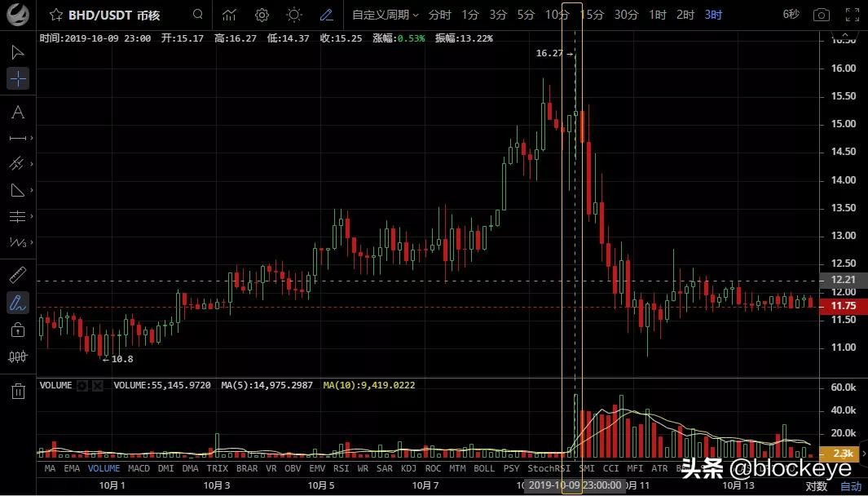Select the KDJ indicator

coord(408,468)
